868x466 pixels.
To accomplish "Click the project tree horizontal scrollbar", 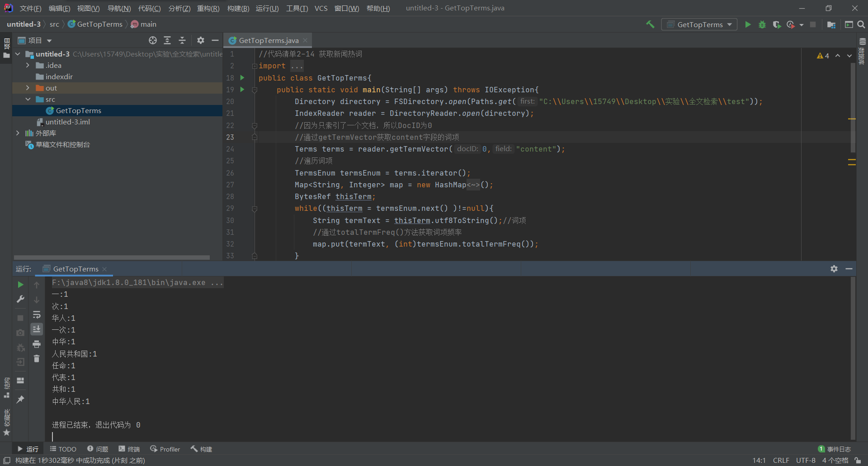I will pos(112,257).
